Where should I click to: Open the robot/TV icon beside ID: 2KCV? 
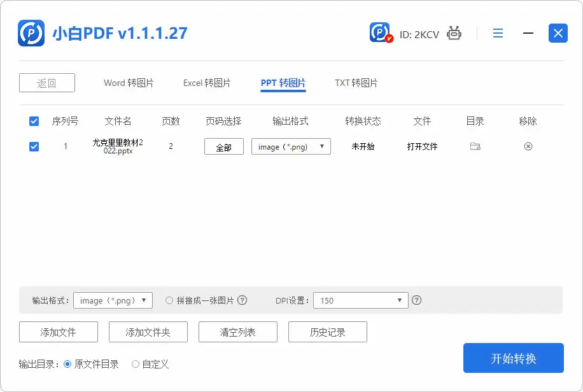point(454,34)
